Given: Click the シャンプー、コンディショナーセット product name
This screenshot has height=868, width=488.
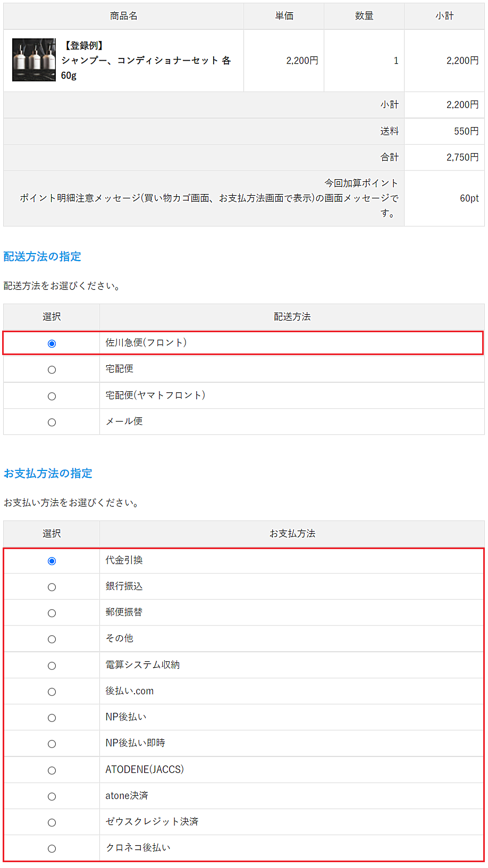Looking at the screenshot, I should click(x=146, y=61).
